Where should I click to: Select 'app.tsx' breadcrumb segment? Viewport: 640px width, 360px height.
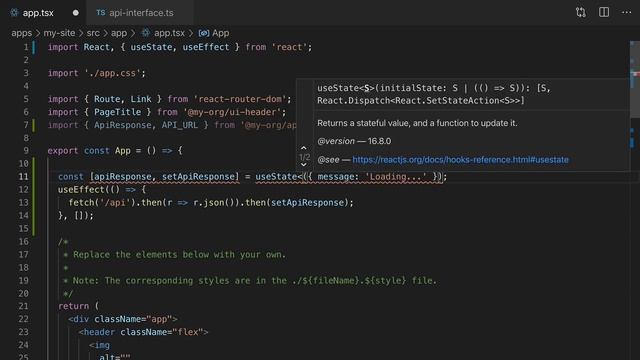coord(169,33)
